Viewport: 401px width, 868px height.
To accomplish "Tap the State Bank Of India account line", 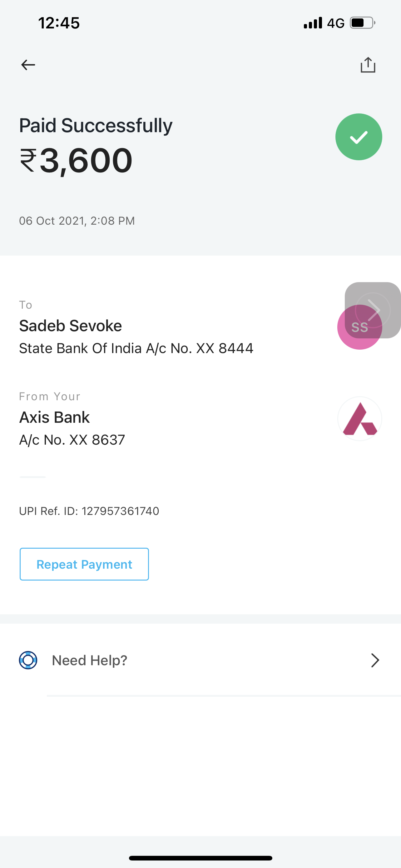I will pos(136,348).
